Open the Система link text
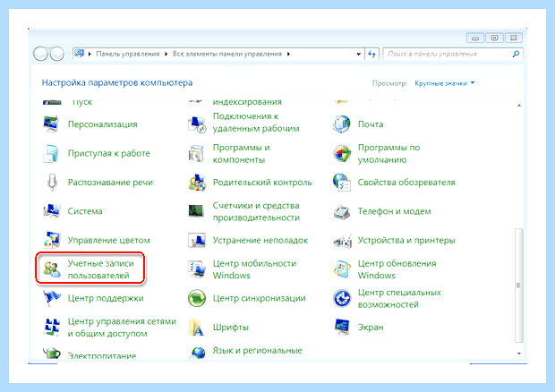555x392 pixels. click(x=85, y=211)
